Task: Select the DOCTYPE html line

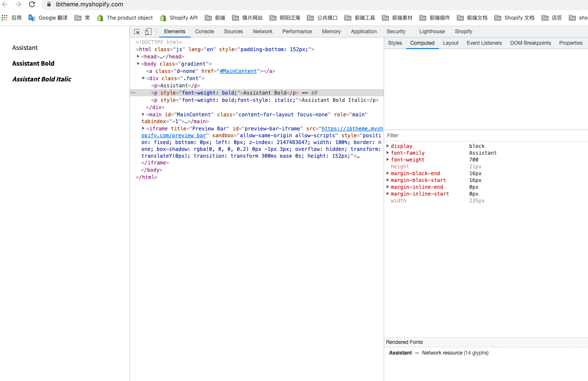Action: (x=159, y=42)
